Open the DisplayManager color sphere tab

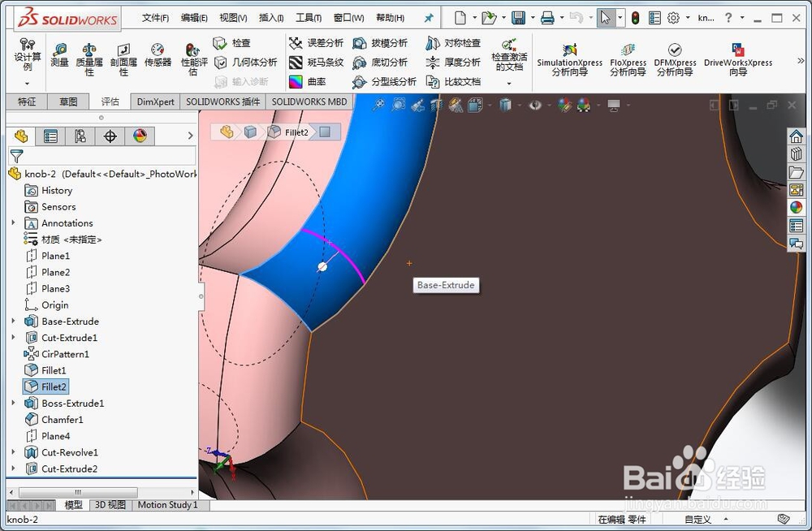pyautogui.click(x=140, y=136)
